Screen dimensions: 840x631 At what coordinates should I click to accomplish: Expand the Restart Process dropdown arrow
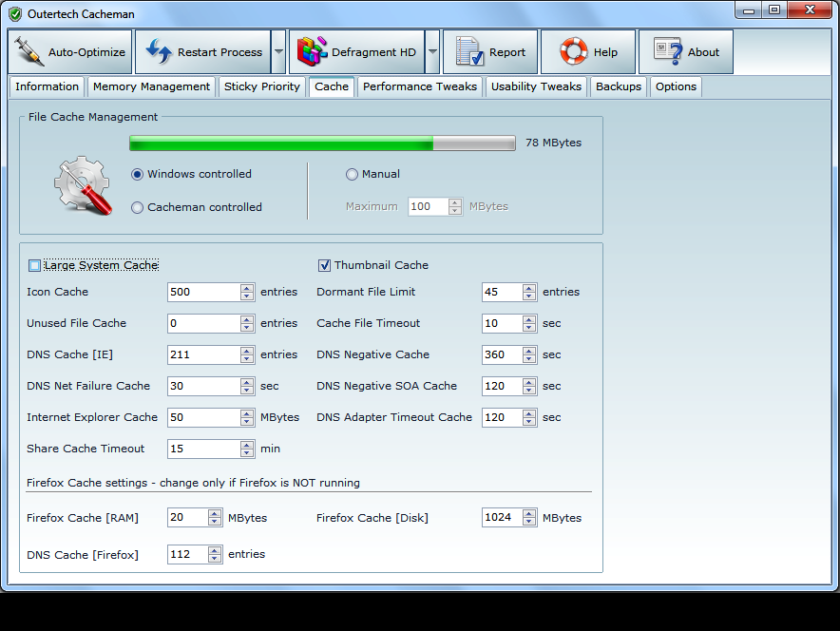pyautogui.click(x=278, y=52)
